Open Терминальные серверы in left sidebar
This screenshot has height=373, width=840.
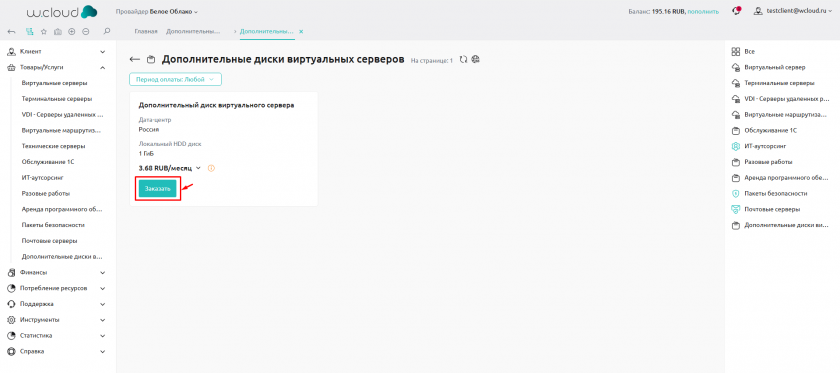(56, 99)
